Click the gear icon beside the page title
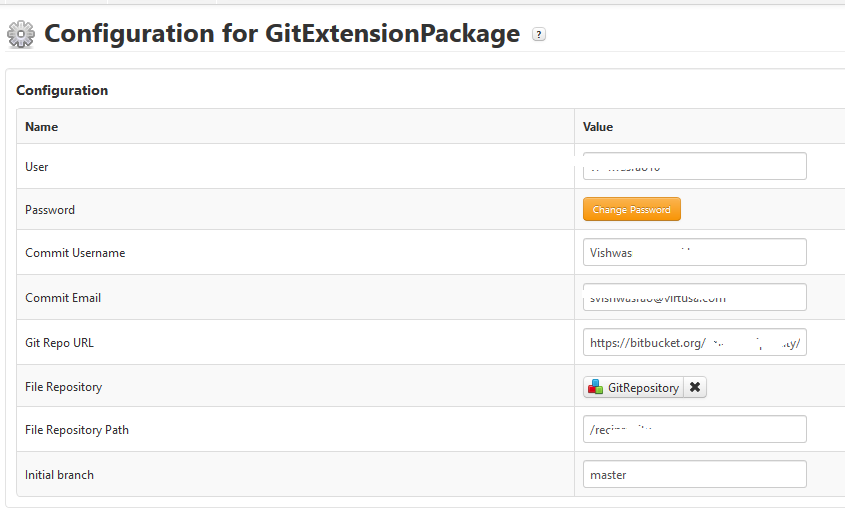The width and height of the screenshot is (845, 512). click(21, 35)
